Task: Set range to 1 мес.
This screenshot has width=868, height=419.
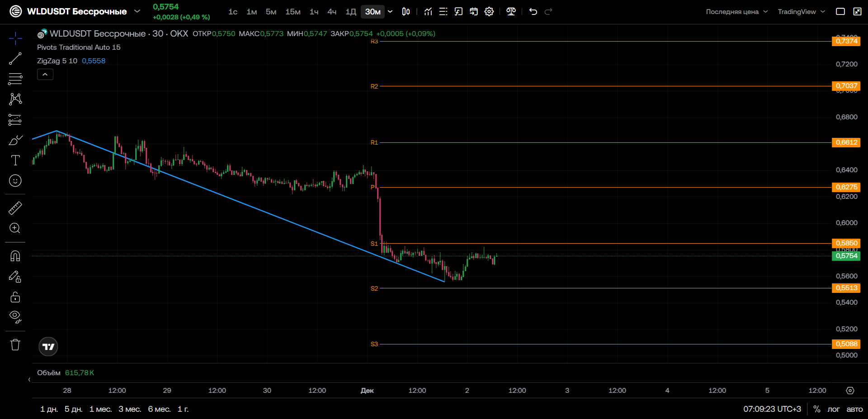Action: 100,409
